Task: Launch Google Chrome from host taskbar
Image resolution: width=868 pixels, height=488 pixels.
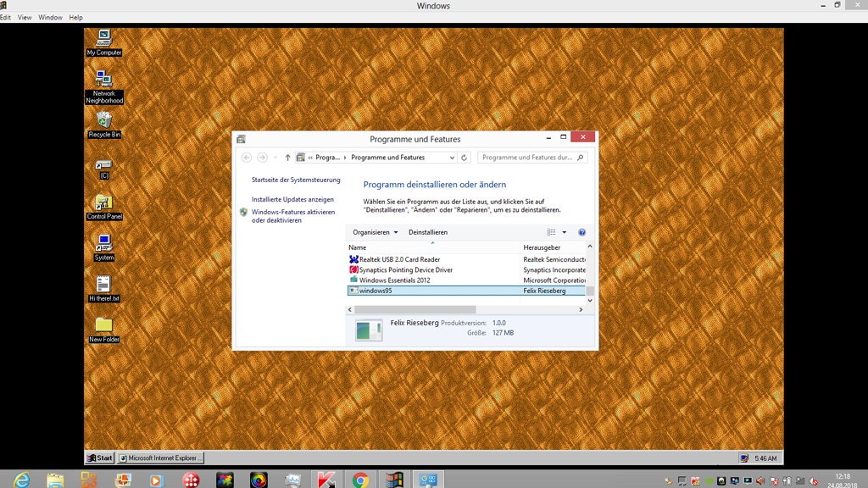Action: click(x=360, y=480)
